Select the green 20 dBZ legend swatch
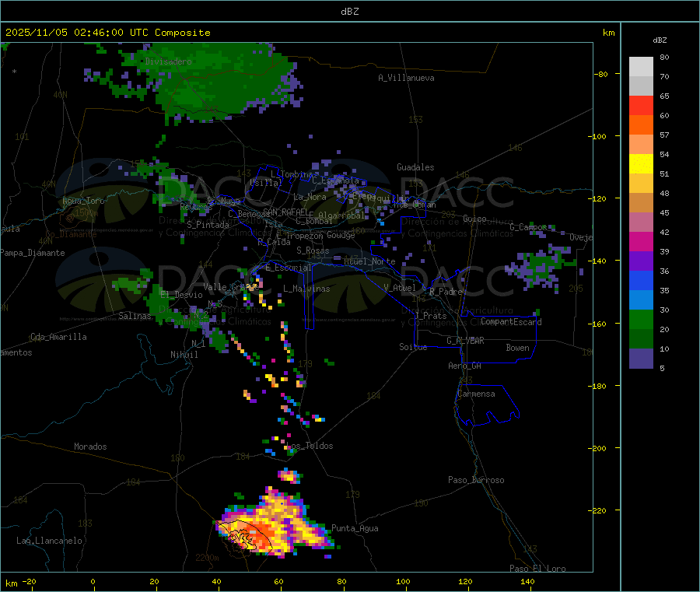Image resolution: width=700 pixels, height=592 pixels. [x=641, y=319]
